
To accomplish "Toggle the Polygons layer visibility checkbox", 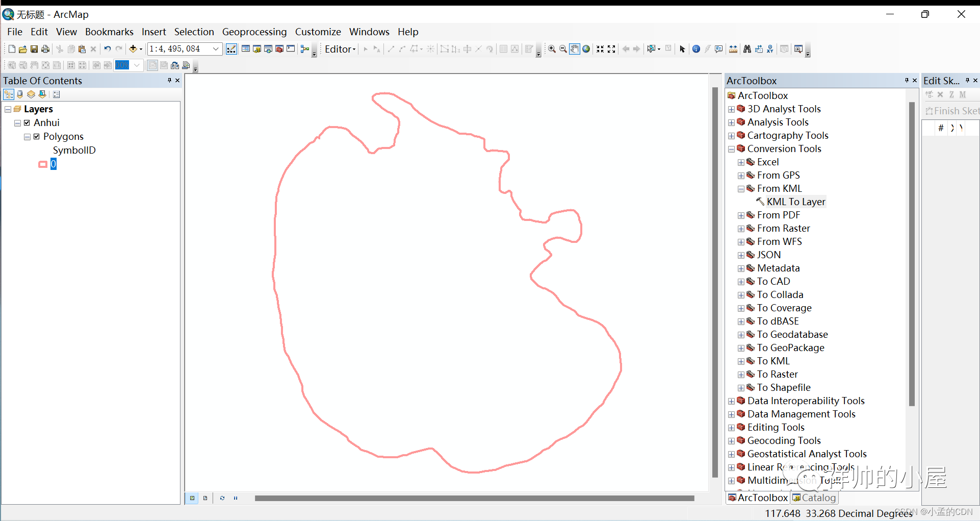I will 37,136.
